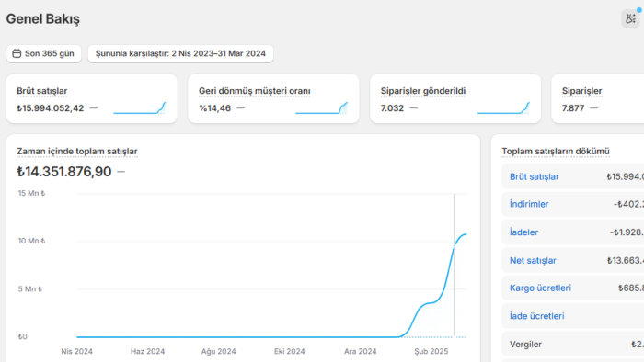The width and height of the screenshot is (644, 362).
Task: Click the 7.032 orders shipped value
Action: [x=392, y=108]
